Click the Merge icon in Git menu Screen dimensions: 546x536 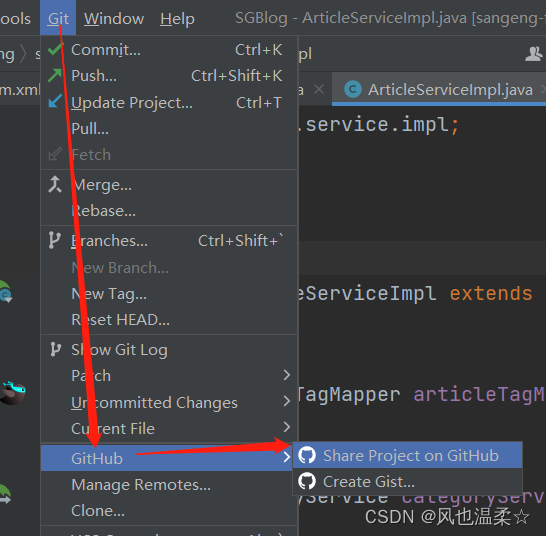point(55,184)
